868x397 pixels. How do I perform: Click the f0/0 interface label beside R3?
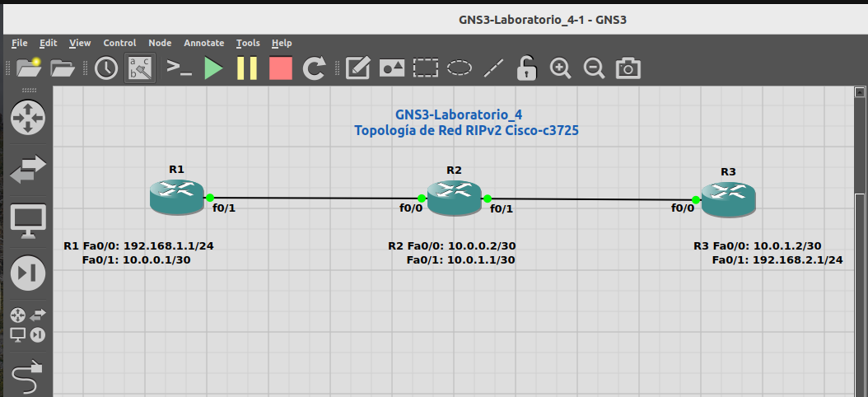683,208
